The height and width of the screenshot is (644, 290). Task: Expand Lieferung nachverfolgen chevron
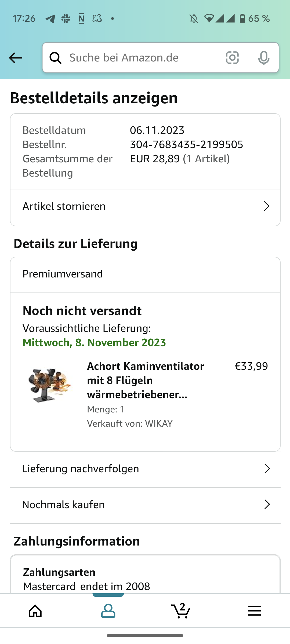pos(267,469)
